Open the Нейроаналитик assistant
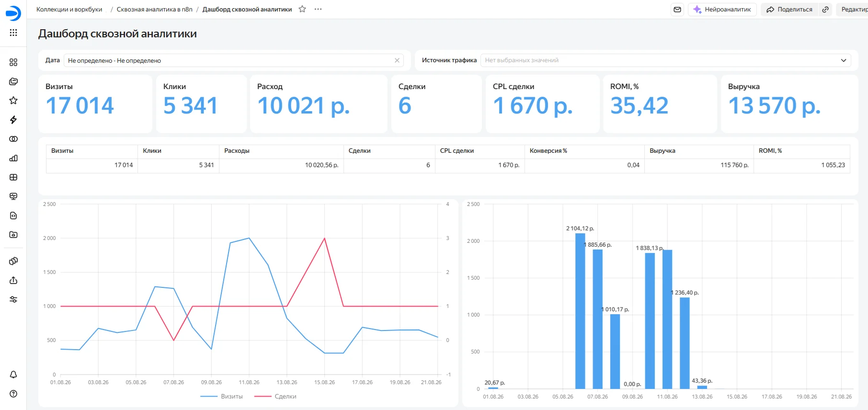 tap(722, 10)
